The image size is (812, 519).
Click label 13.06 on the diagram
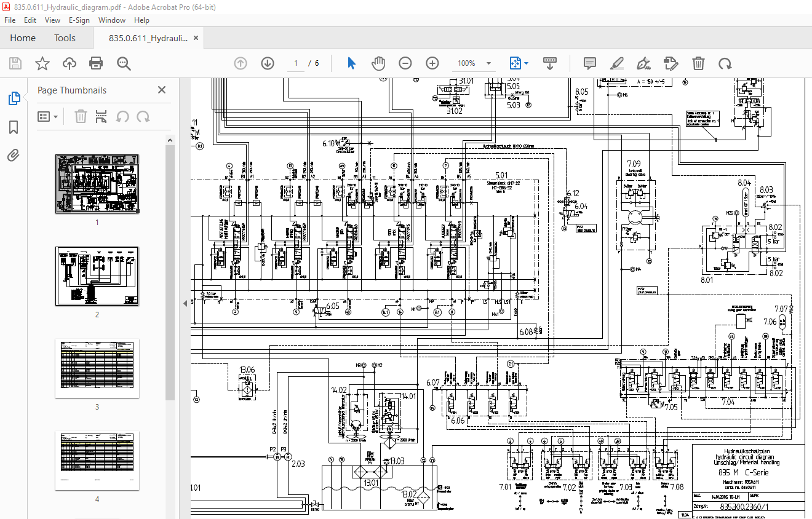point(247,370)
